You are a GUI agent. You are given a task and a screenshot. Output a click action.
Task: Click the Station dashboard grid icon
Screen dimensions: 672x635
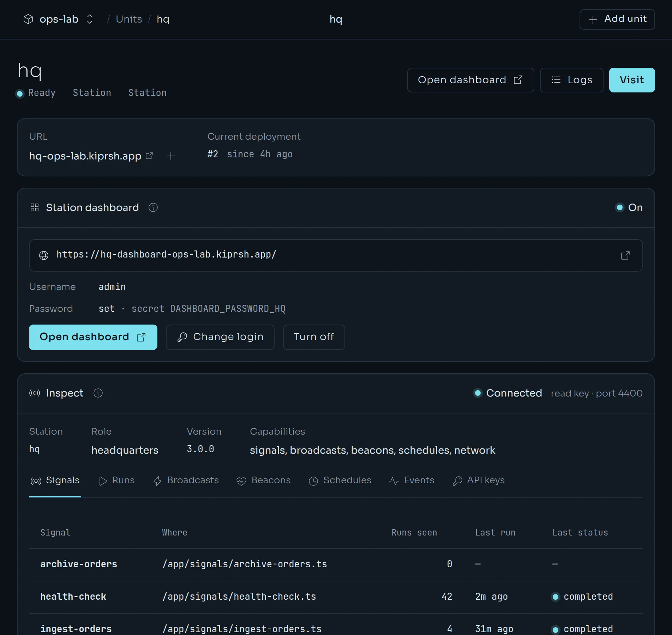point(35,207)
